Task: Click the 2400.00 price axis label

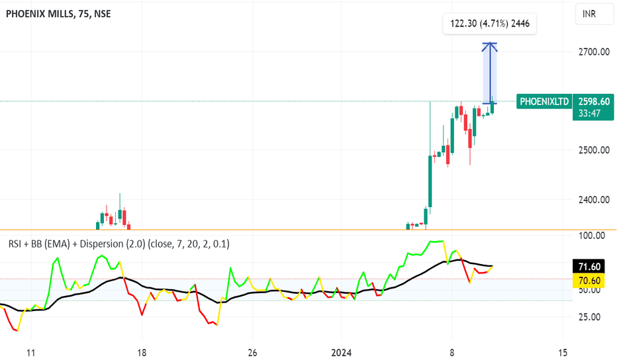Action: point(594,200)
